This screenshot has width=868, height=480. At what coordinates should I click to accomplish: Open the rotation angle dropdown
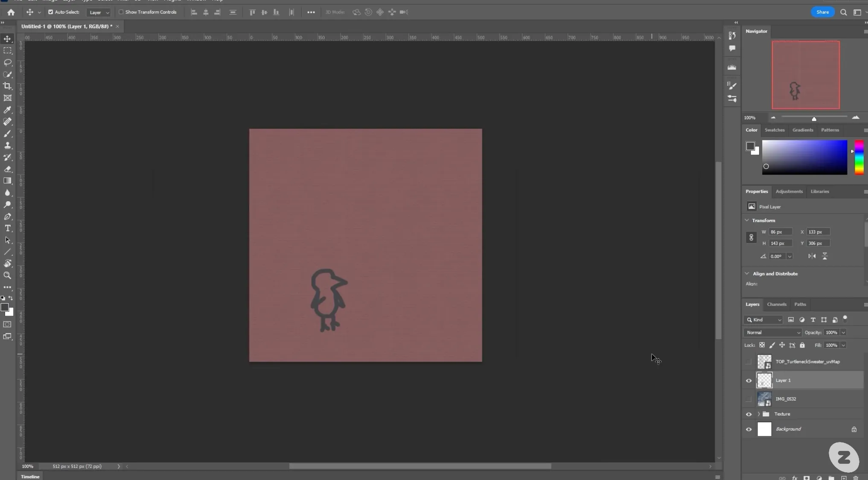(x=789, y=257)
